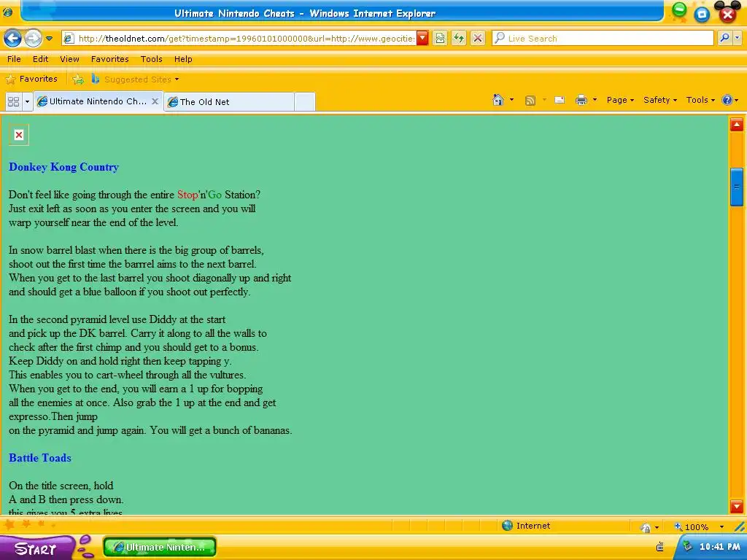Click the page icon in address bar

(69, 39)
